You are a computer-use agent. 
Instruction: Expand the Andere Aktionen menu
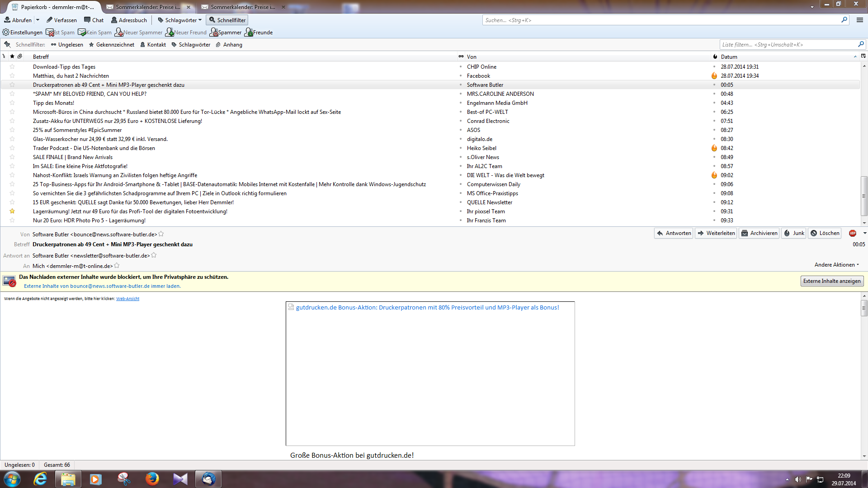[x=836, y=265]
